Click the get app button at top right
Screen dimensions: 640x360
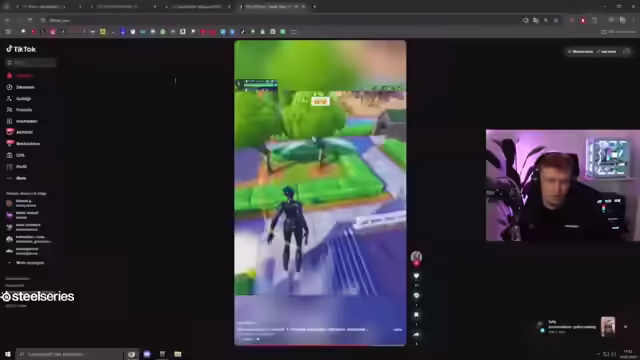pyautogui.click(x=606, y=51)
